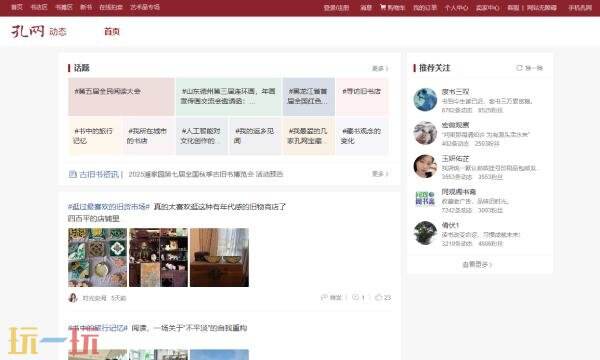Open the large pink topic tile #第五届全民阅读大会
Image resolution: width=600 pixels, height=360 pixels.
point(121,96)
